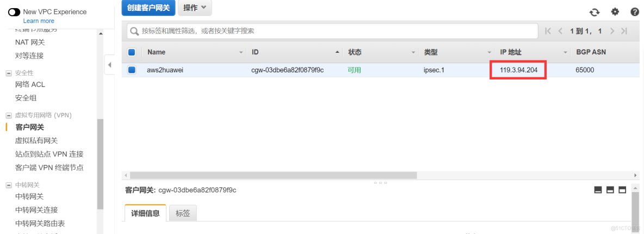The image size is (644, 234).
Task: Go to previous page of results
Action: pyautogui.click(x=560, y=31)
